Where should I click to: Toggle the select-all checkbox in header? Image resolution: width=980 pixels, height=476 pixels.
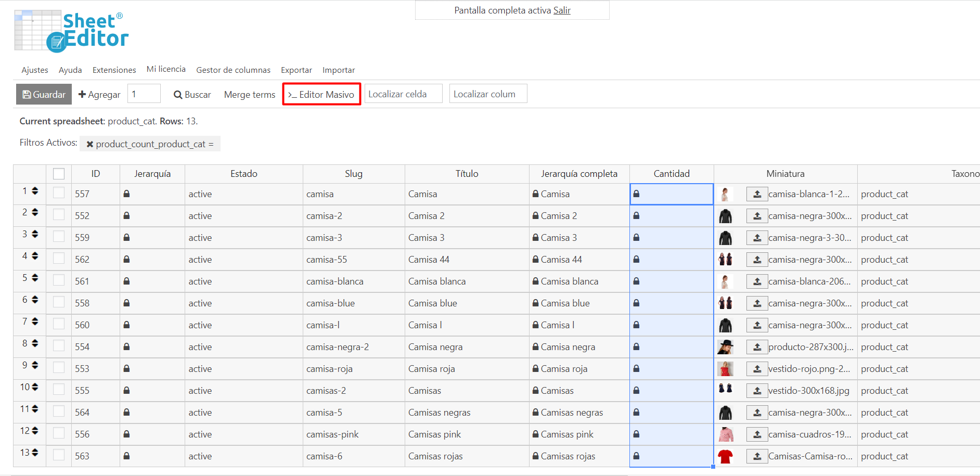(59, 174)
